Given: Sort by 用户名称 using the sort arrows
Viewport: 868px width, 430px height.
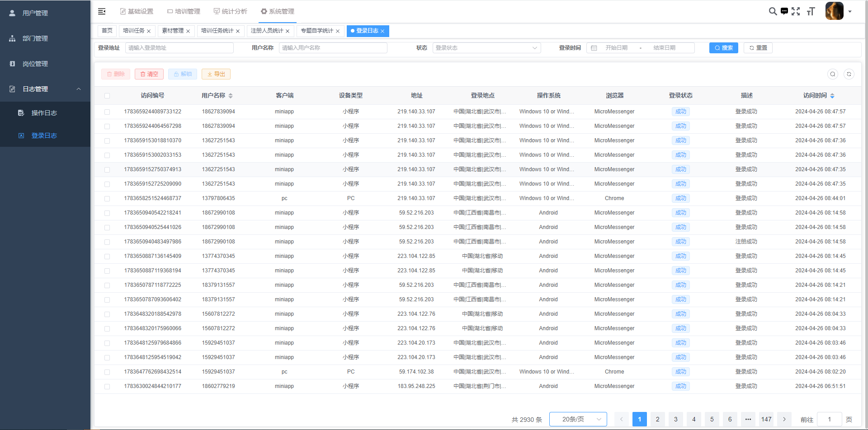Looking at the screenshot, I should (x=231, y=96).
